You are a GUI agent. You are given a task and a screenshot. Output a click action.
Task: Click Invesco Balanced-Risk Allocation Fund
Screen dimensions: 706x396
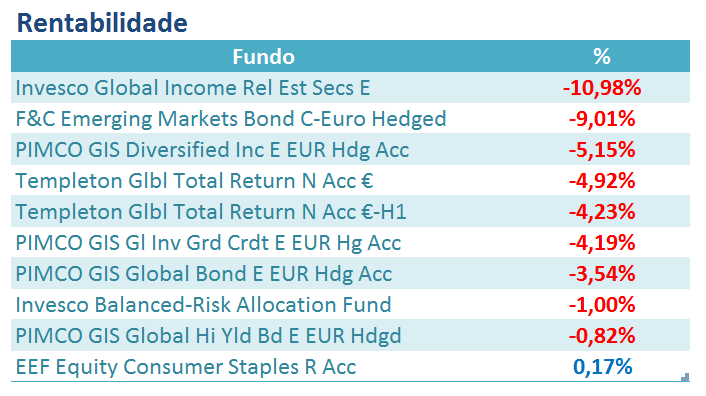pyautogui.click(x=203, y=305)
